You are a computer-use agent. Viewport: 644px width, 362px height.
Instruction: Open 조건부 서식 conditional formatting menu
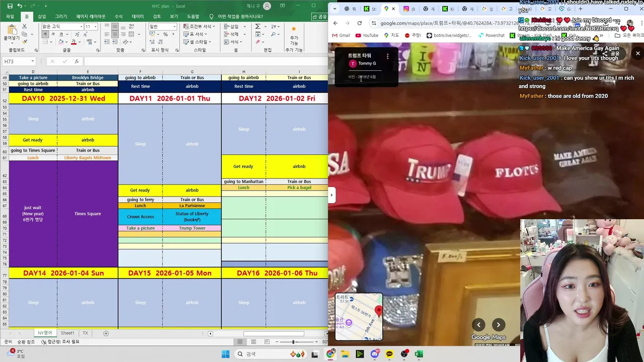point(200,27)
